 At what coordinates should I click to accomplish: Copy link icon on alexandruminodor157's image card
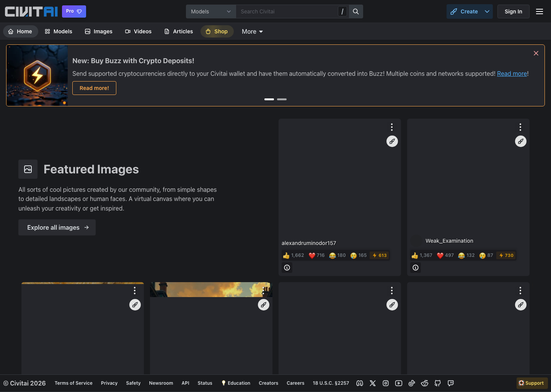(x=392, y=141)
